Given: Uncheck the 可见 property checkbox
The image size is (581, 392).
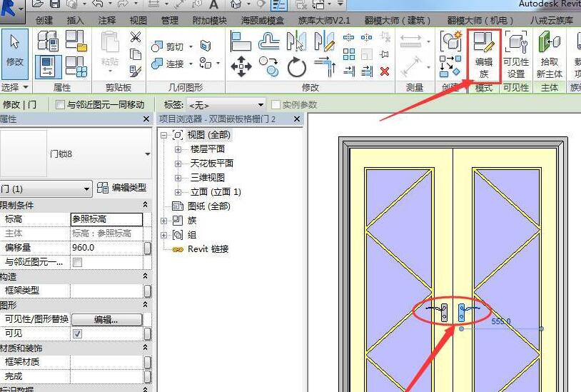Looking at the screenshot, I should (77, 333).
